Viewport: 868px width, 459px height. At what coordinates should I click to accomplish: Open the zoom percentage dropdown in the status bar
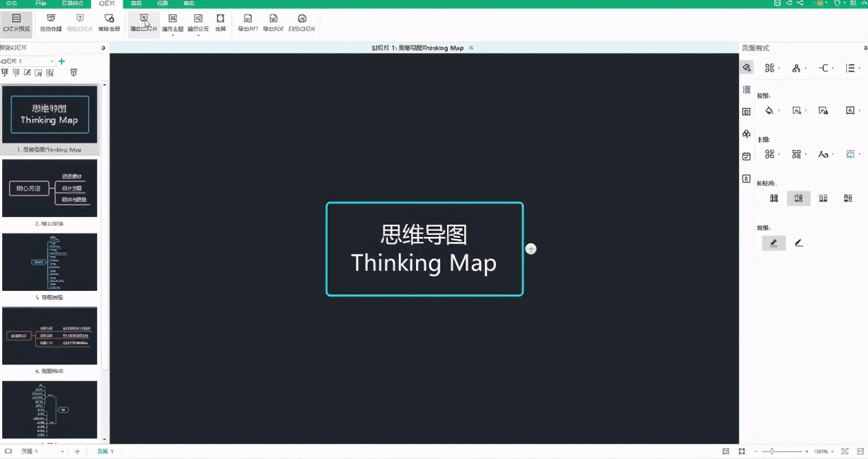pyautogui.click(x=832, y=451)
